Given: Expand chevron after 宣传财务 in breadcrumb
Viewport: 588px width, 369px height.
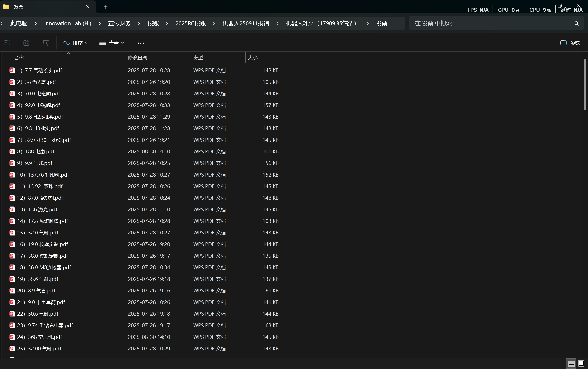Looking at the screenshot, I should pyautogui.click(x=139, y=23).
